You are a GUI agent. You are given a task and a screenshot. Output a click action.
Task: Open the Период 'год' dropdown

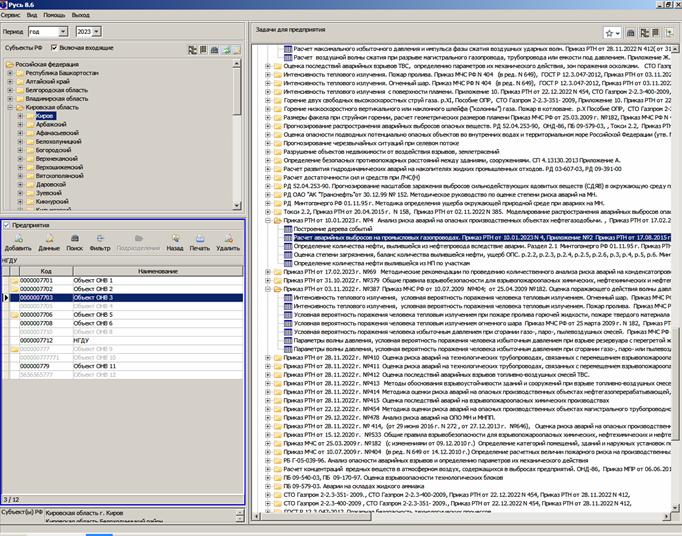[x=64, y=32]
